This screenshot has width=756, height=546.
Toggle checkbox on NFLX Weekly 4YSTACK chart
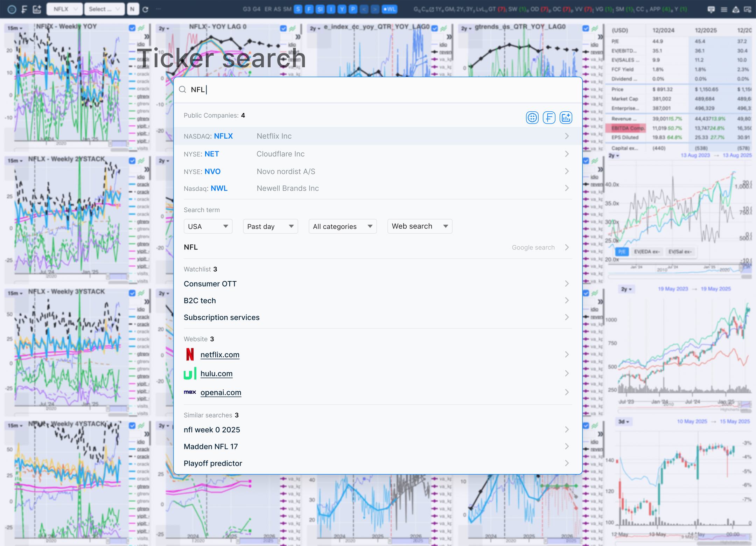pos(132,426)
